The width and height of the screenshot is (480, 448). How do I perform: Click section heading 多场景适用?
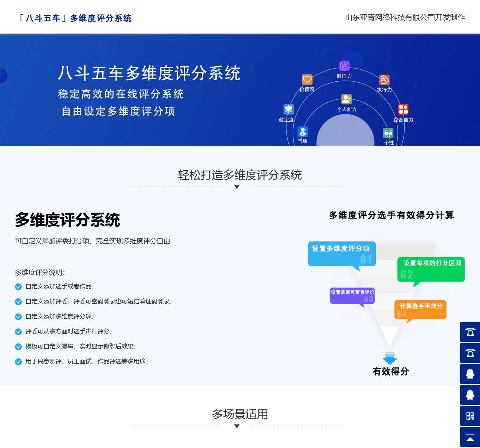click(x=240, y=414)
